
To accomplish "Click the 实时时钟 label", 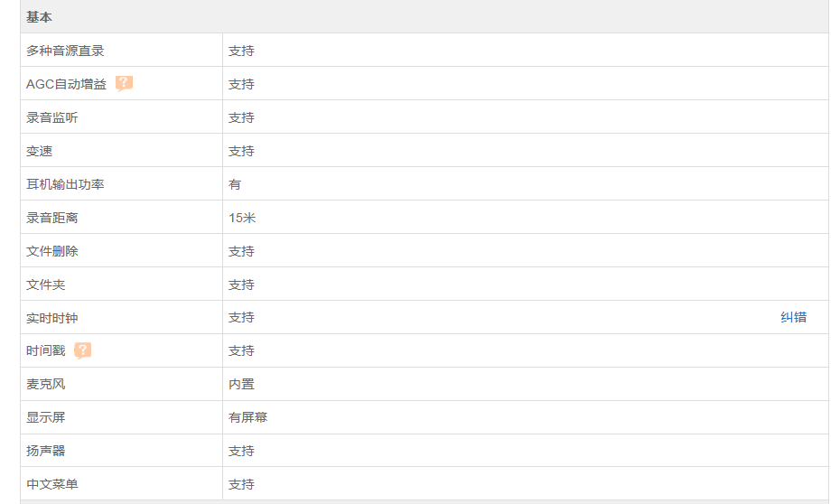I will click(x=52, y=318).
